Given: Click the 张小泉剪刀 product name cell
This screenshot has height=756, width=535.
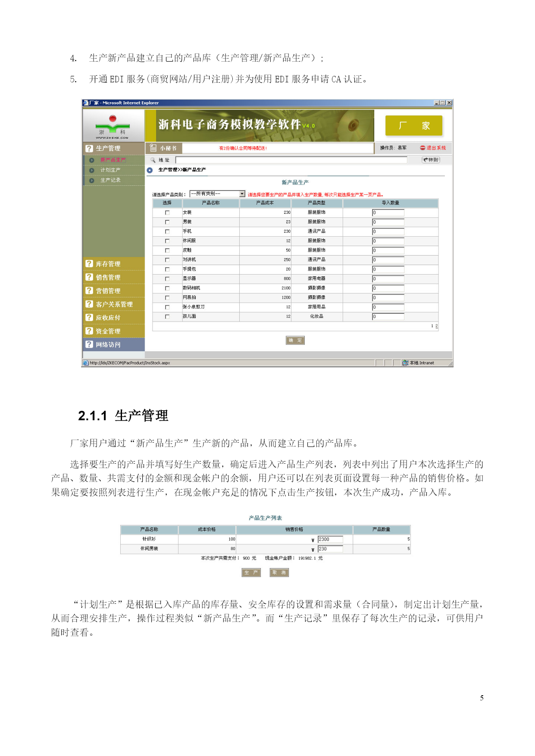Looking at the screenshot, I should point(211,307).
